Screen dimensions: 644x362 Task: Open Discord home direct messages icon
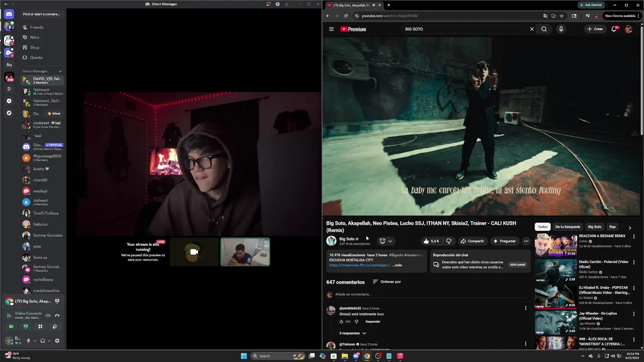pyautogui.click(x=9, y=14)
